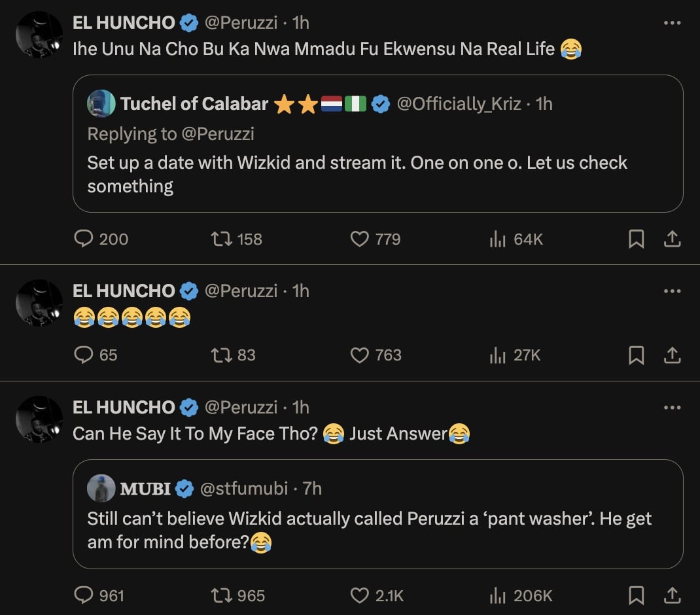Click the reply icon showing 961 replies
Image resolution: width=700 pixels, height=615 pixels.
pyautogui.click(x=84, y=595)
